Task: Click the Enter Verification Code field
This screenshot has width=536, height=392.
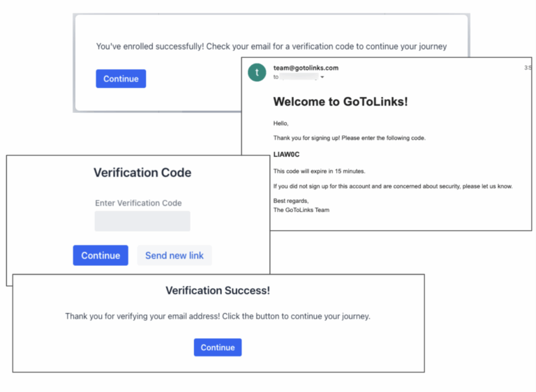Action: point(142,221)
